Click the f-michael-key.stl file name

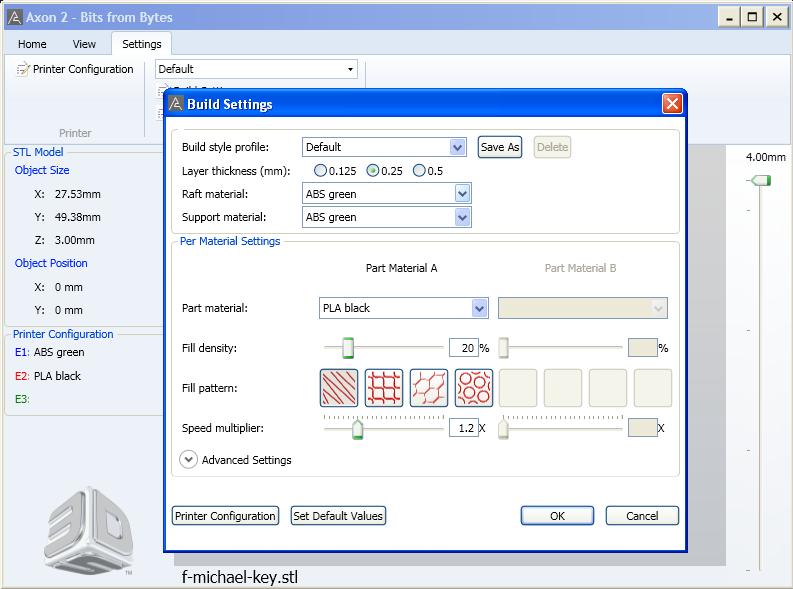coord(240,577)
